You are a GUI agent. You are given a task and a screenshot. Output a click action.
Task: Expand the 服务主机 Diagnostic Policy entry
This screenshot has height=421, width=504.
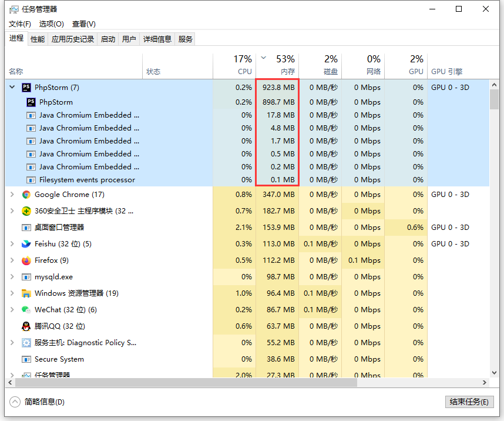pos(12,342)
